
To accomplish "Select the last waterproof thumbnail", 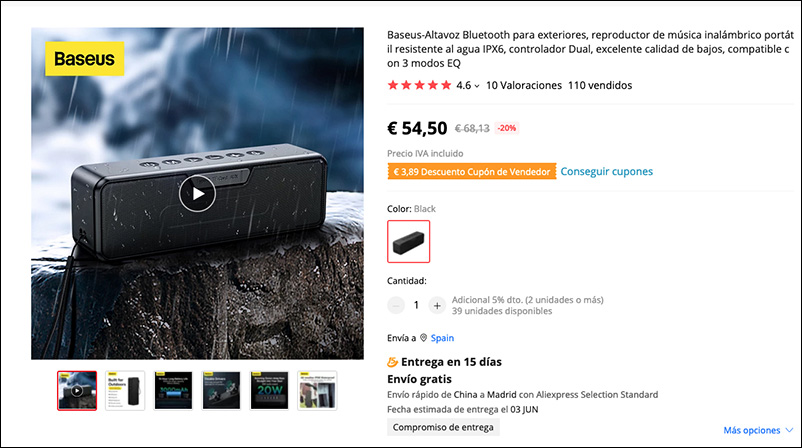I will point(317,391).
